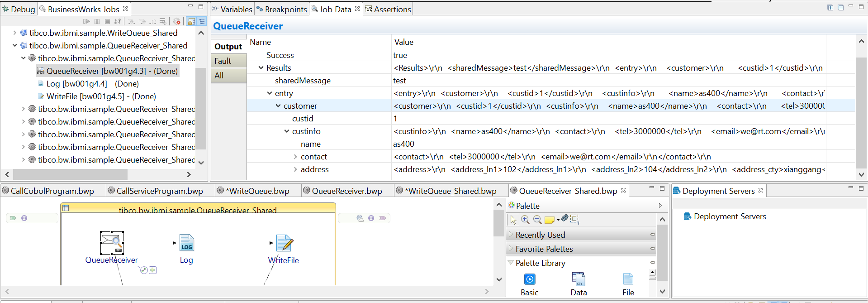Expand the tibco.bw.ibmi.sample.WriteQueue_Shared job
Image resolution: width=868 pixels, height=303 pixels.
pos(15,33)
